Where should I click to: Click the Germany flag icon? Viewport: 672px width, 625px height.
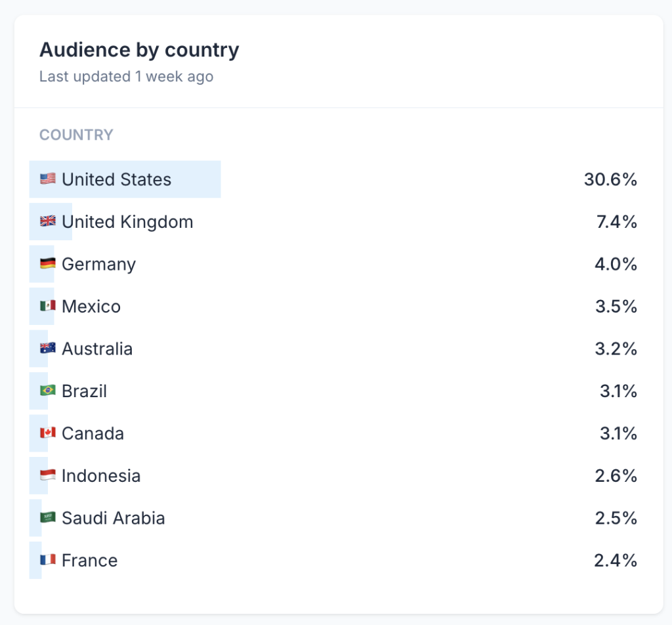[x=47, y=264]
